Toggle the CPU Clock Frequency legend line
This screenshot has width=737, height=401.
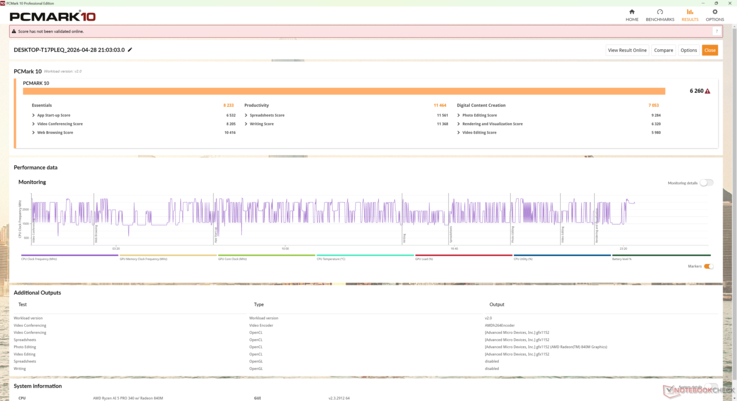[x=69, y=257]
